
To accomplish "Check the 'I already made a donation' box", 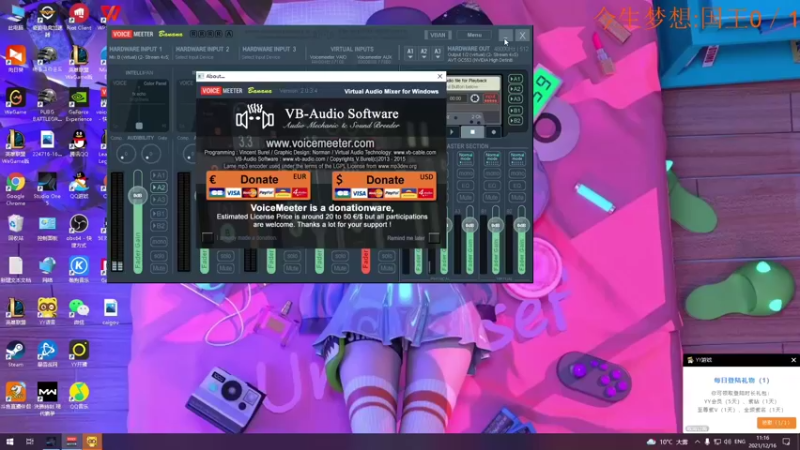I will click(x=207, y=238).
